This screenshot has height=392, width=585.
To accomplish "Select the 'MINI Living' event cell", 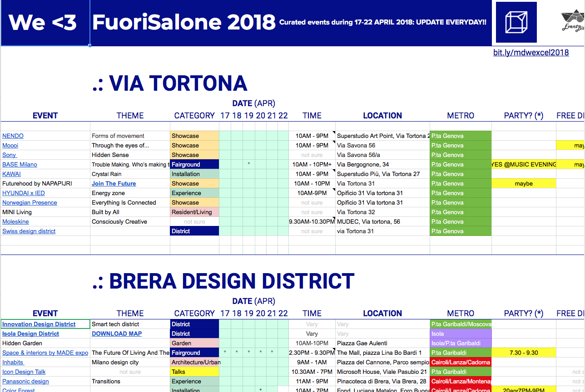I will click(45, 212).
